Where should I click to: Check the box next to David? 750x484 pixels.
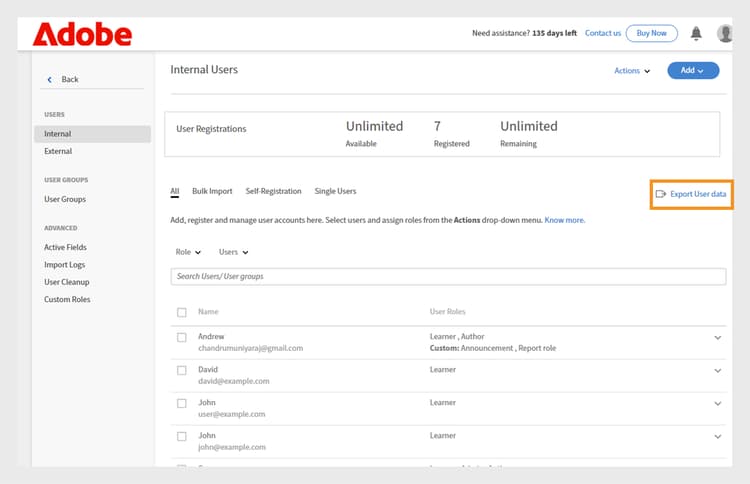182,370
